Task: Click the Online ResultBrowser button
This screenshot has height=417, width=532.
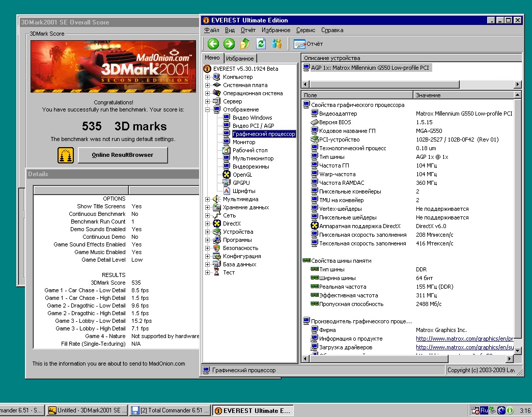Action: click(123, 155)
